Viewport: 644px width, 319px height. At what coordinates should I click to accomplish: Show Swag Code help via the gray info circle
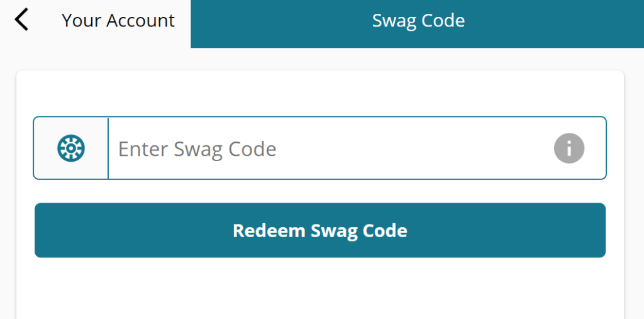pyautogui.click(x=569, y=148)
